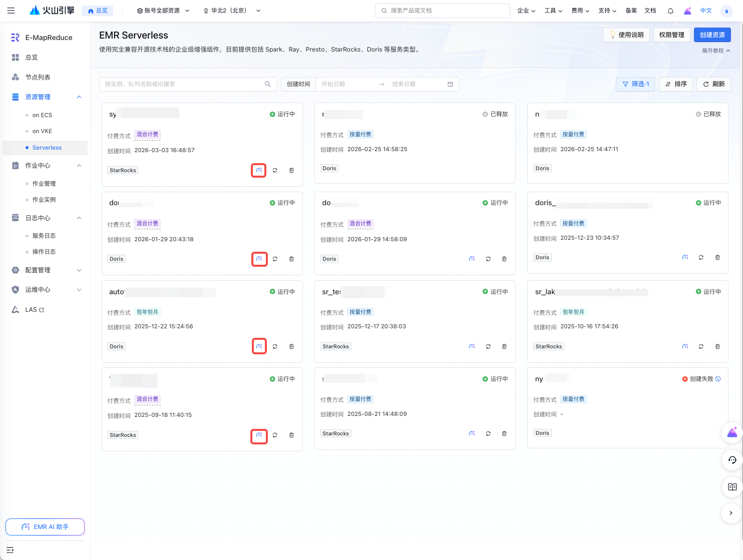Open the 支持 dropdown menu
The image size is (743, 560).
pyautogui.click(x=607, y=11)
